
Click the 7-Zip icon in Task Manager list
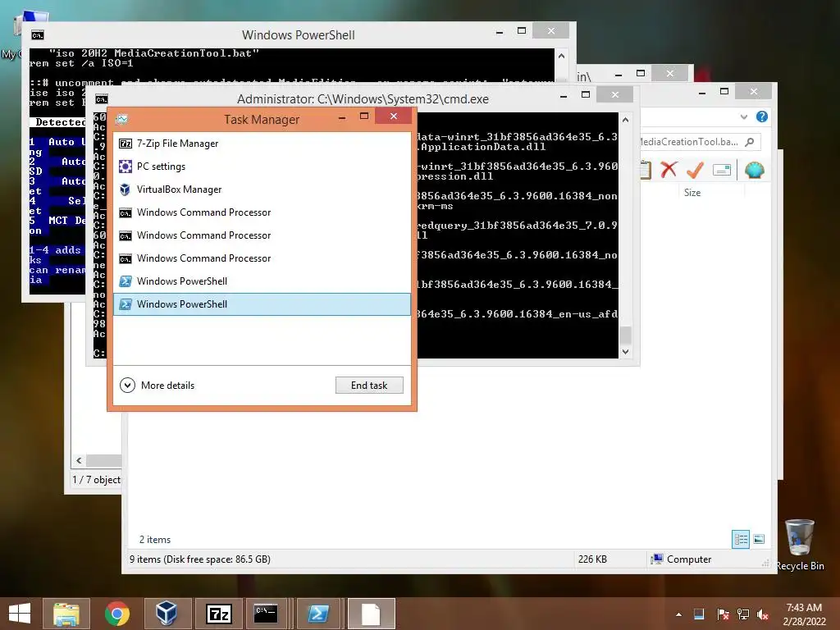tap(126, 144)
